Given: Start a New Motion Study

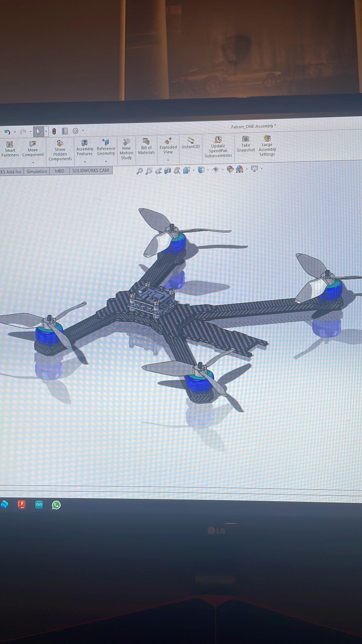Looking at the screenshot, I should [126, 149].
